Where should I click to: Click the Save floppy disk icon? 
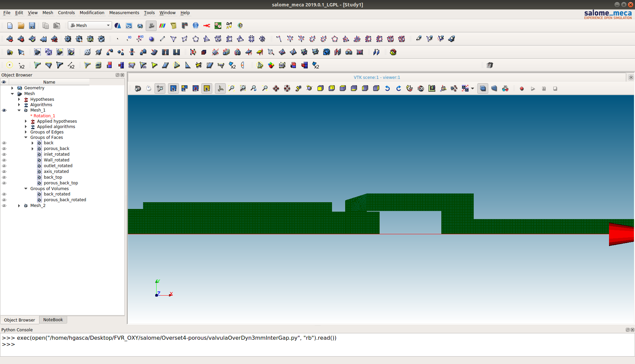point(32,26)
